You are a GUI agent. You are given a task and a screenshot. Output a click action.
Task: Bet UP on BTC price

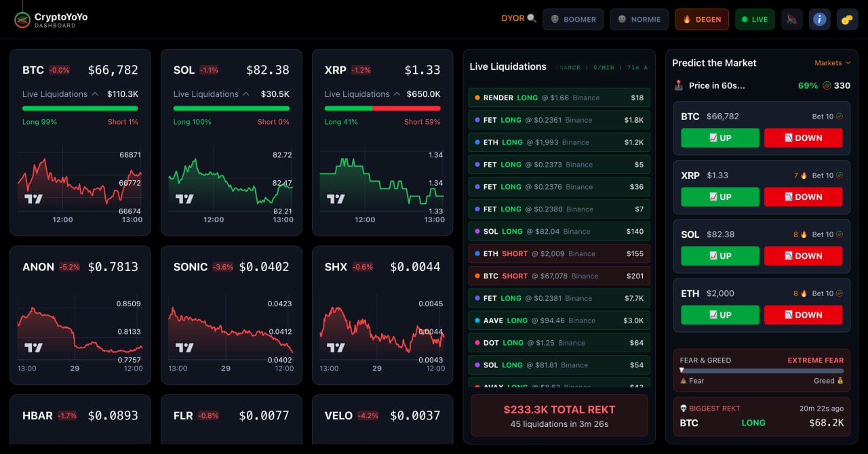click(x=719, y=138)
